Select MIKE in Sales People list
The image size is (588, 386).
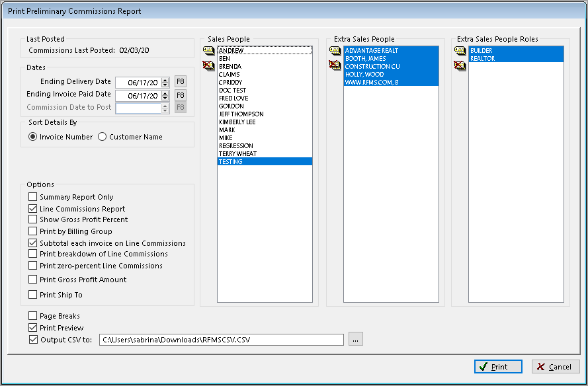pos(265,137)
